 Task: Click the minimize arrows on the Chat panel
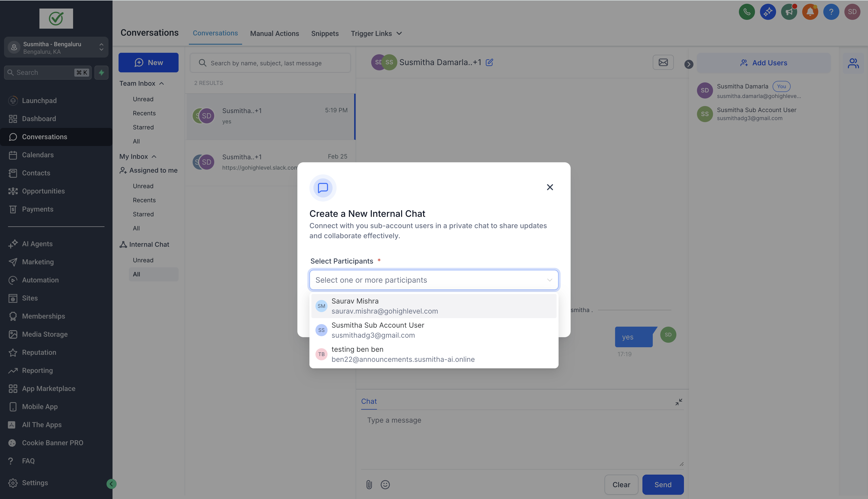coord(679,402)
